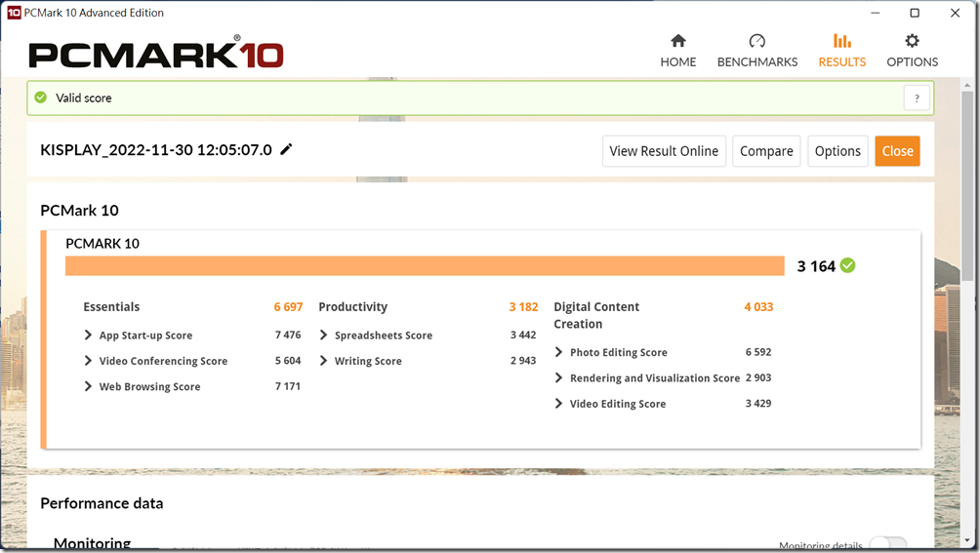
Task: Click View Result Online button
Action: [664, 151]
